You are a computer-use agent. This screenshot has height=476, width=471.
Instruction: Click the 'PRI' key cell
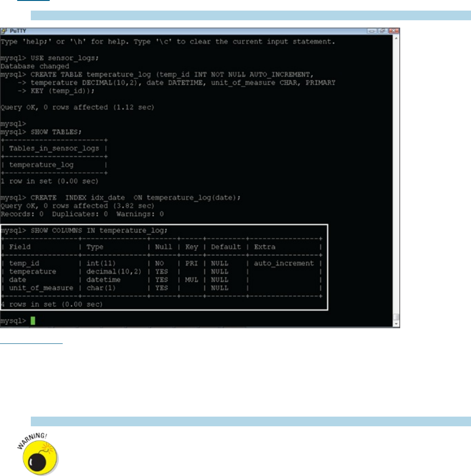(191, 263)
